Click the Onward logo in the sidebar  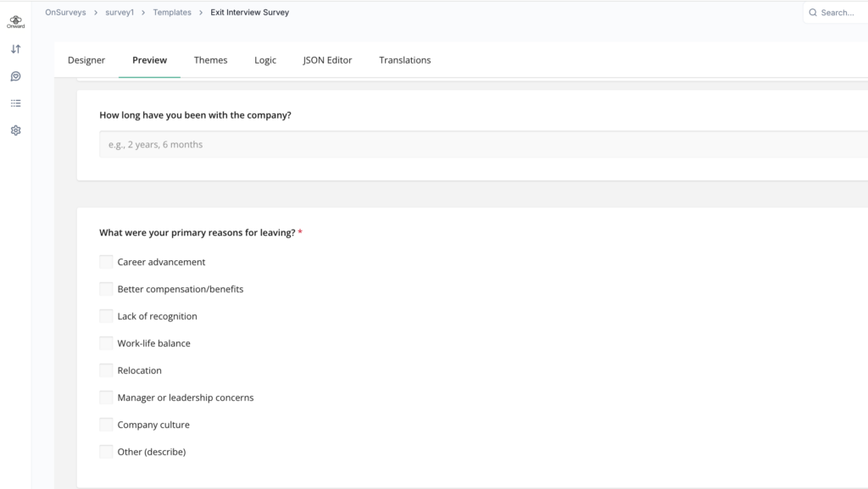[15, 21]
